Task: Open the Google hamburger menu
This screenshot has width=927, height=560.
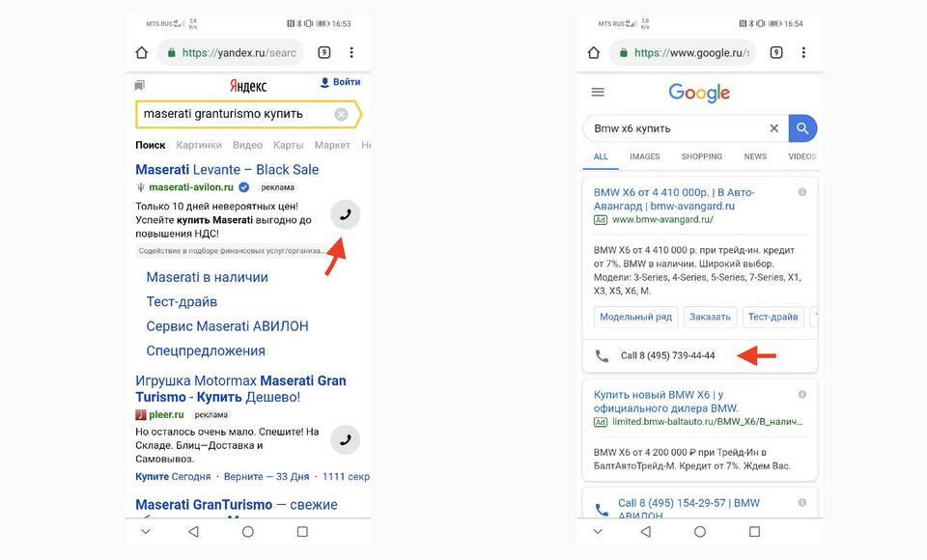Action: pyautogui.click(x=598, y=92)
